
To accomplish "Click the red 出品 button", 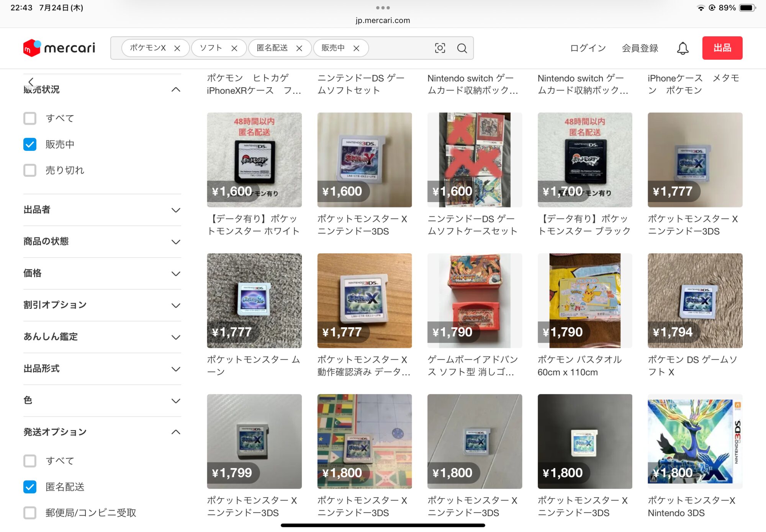I will point(722,48).
